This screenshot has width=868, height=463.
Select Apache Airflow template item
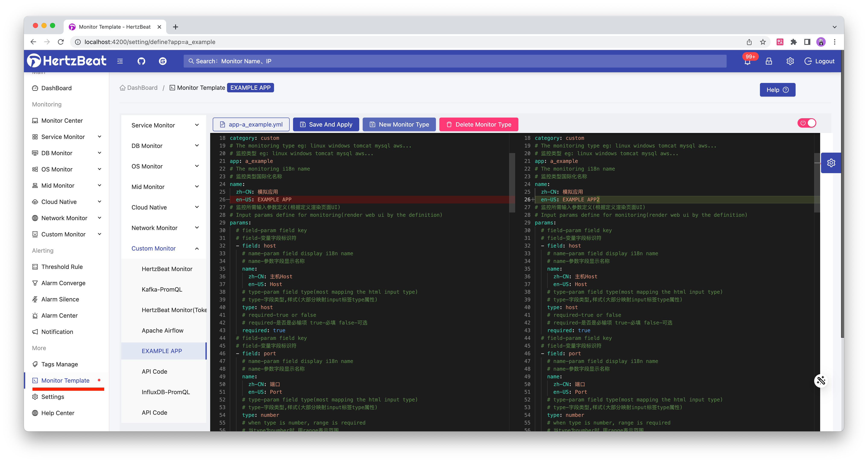(162, 330)
